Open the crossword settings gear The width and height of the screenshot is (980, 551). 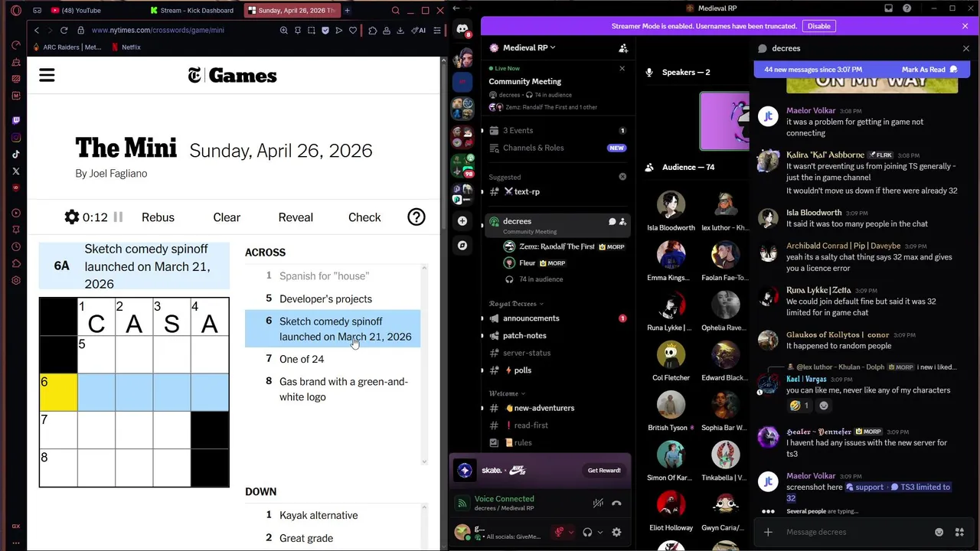pyautogui.click(x=72, y=217)
